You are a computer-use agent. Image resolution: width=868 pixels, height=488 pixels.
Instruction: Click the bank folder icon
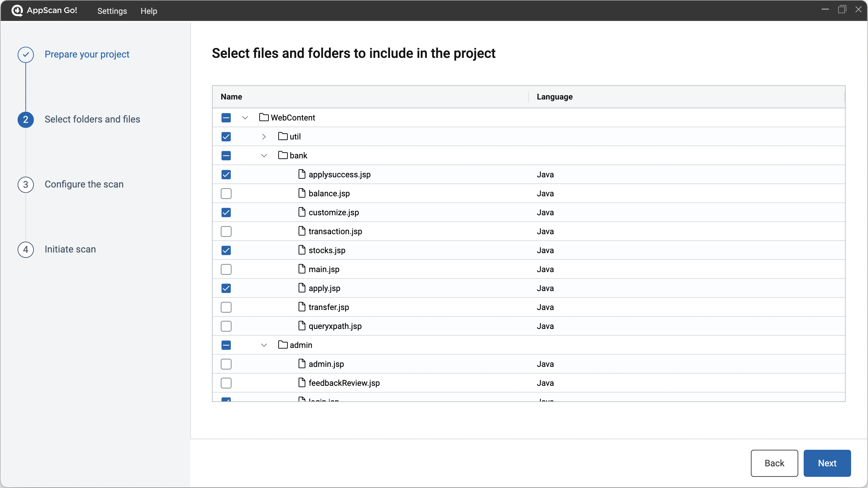(x=283, y=155)
